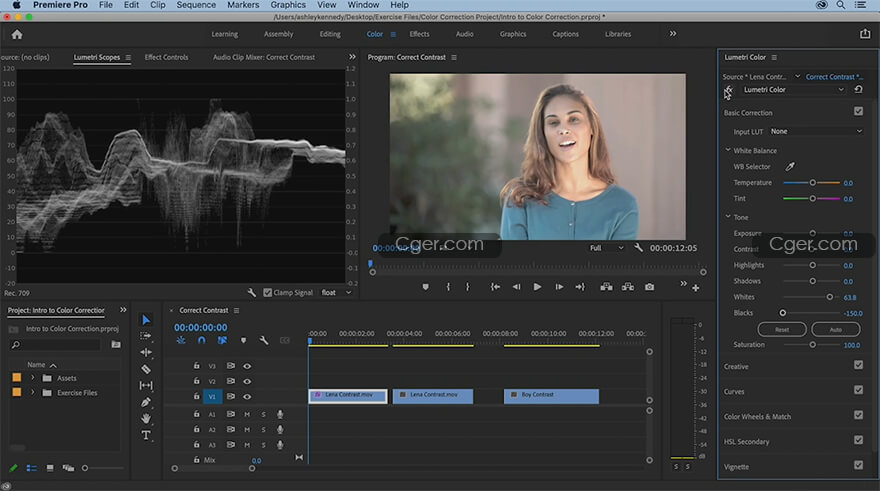Open Full playback resolution dropdown
Viewport: 880px width, 491px height.
coord(606,248)
